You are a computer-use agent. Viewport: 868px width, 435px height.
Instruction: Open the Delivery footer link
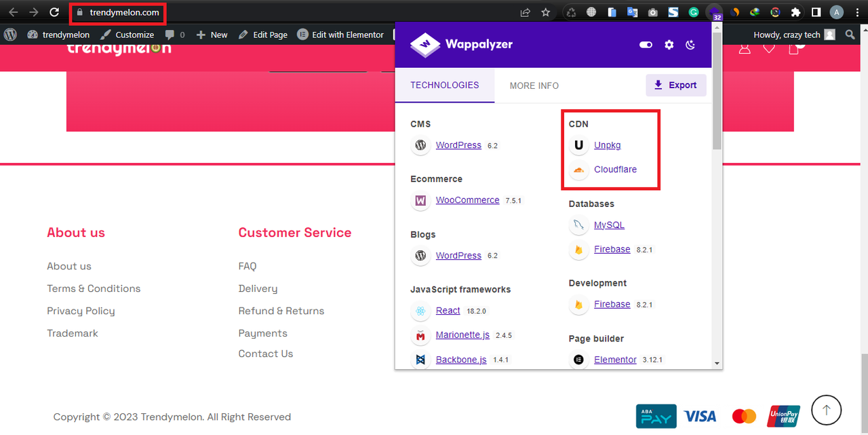[x=258, y=289]
